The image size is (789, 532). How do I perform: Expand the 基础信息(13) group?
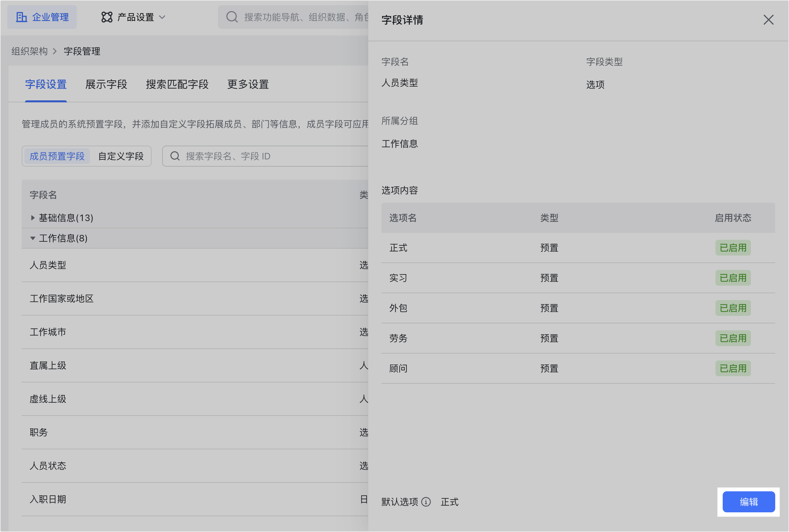[32, 218]
